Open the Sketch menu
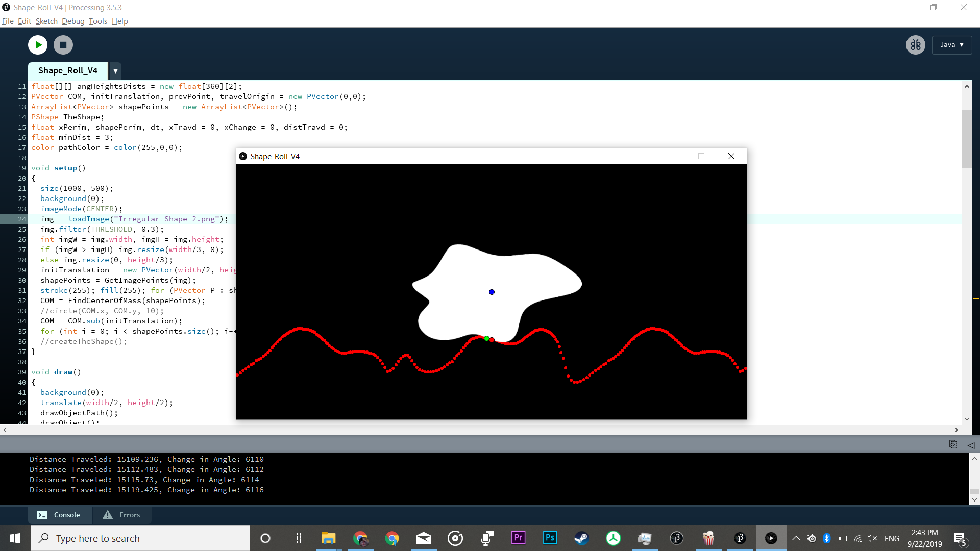980x551 pixels. pyautogui.click(x=46, y=21)
